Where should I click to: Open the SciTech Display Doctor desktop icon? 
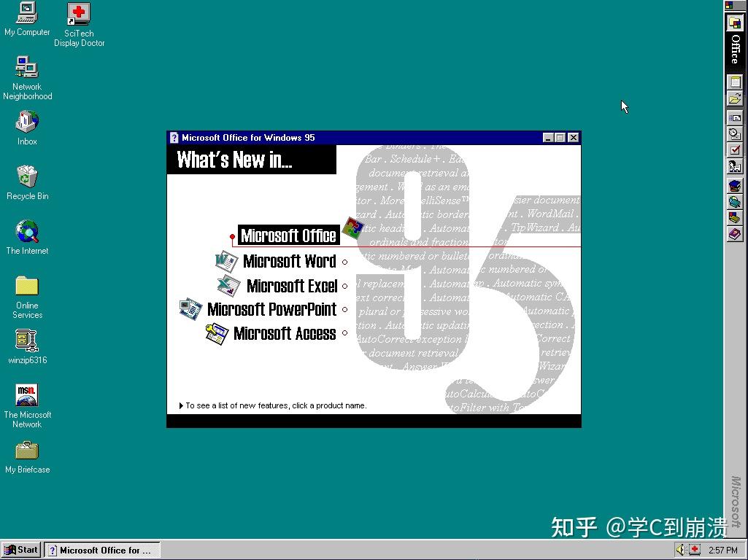click(78, 13)
